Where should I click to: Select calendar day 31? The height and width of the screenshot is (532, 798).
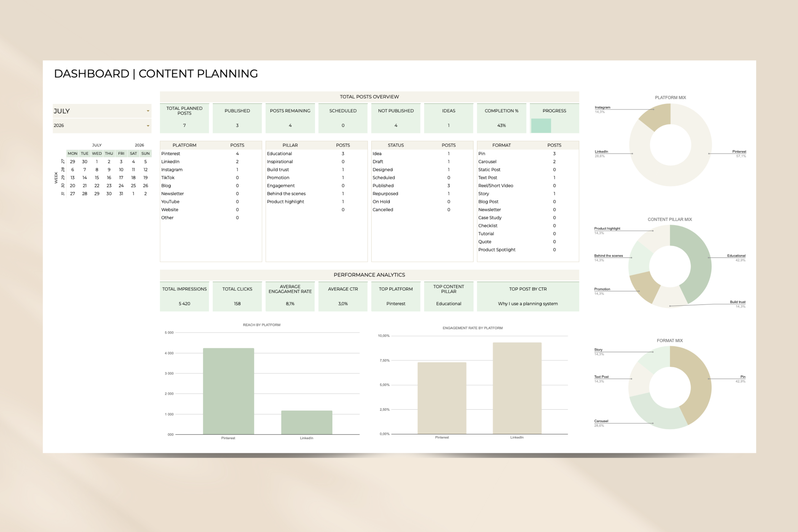[121, 194]
